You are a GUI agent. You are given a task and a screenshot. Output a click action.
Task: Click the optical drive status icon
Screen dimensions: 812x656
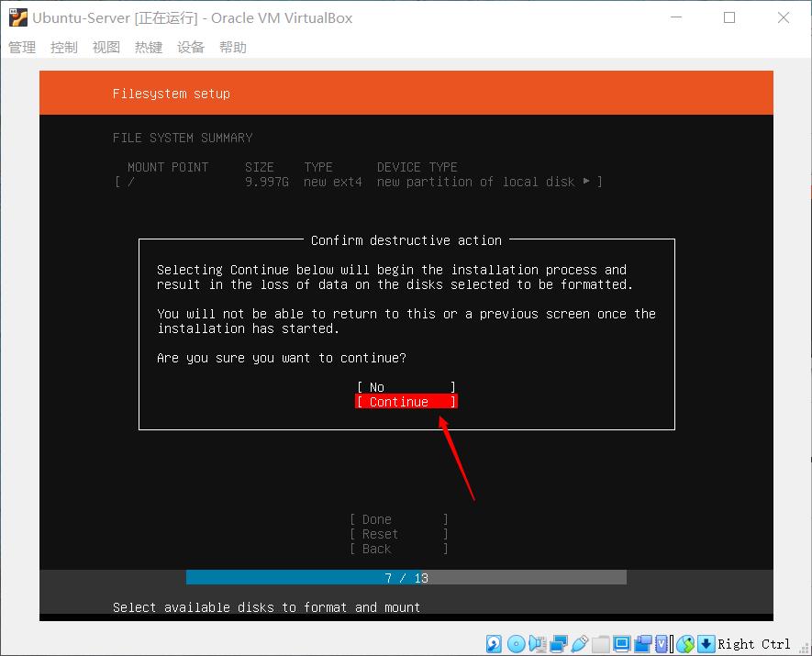(515, 644)
